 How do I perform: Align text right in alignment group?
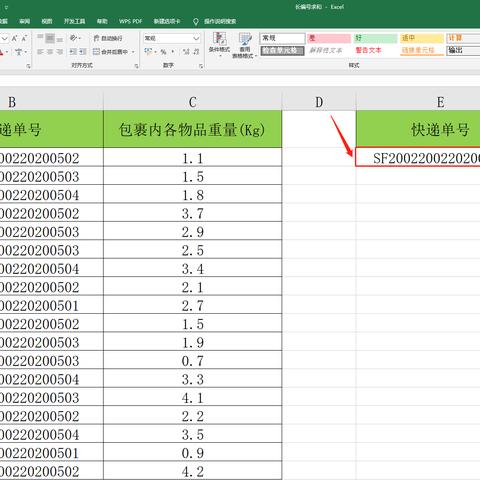point(60,52)
